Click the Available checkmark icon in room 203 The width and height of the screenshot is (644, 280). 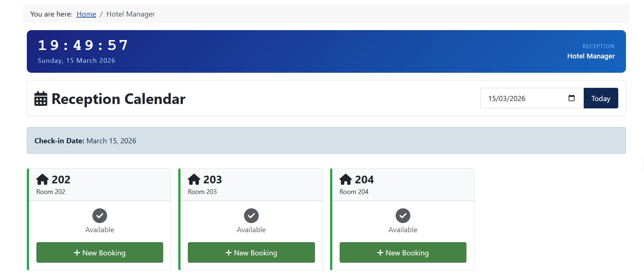251,216
